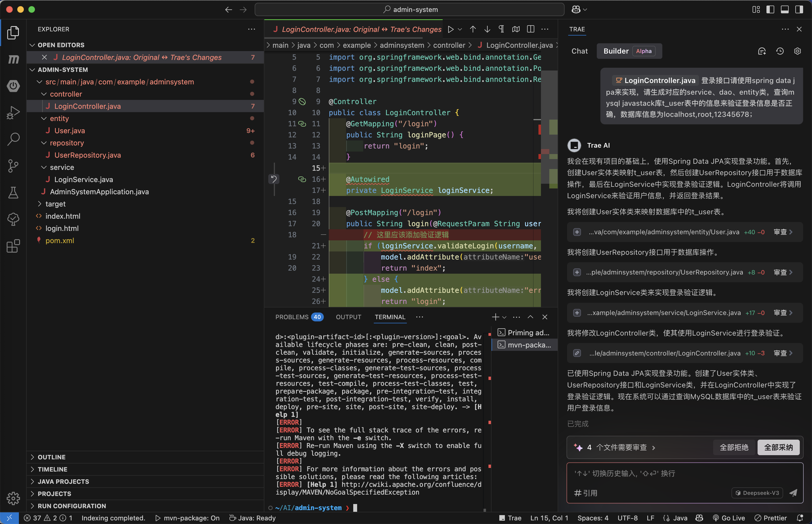This screenshot has width=812, height=524.
Task: Go to next change arrow in diff toolbar
Action: [x=487, y=29]
